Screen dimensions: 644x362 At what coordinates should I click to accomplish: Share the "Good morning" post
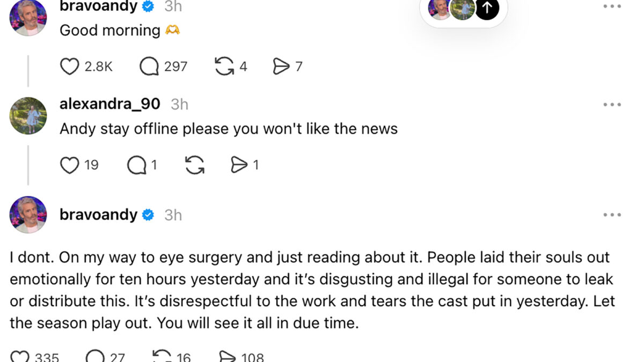pos(281,67)
